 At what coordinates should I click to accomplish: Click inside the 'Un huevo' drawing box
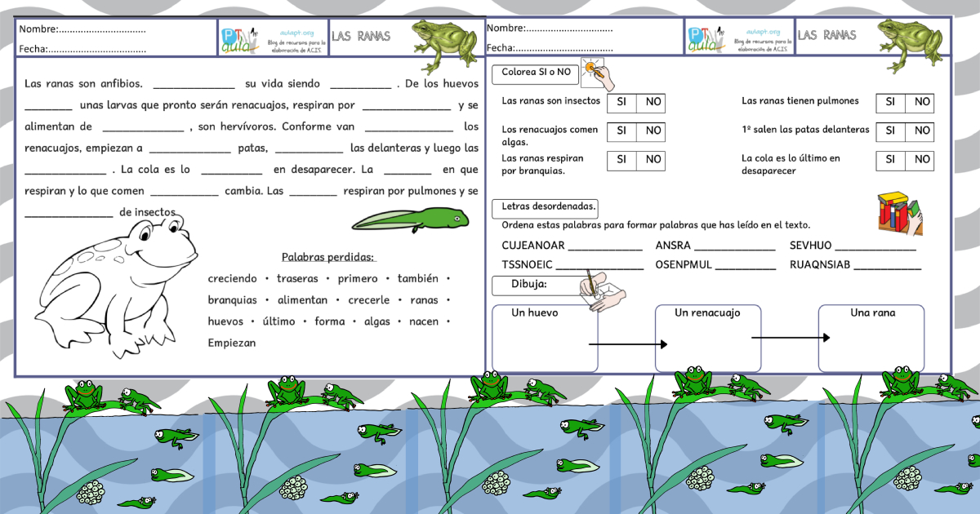click(x=545, y=339)
